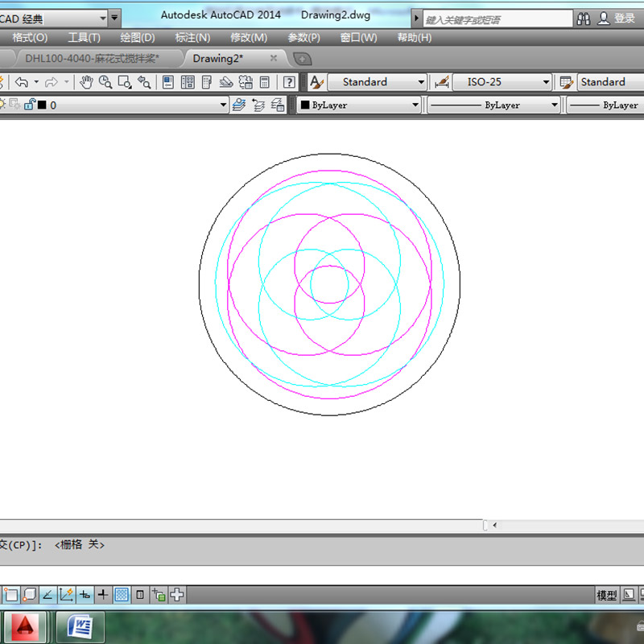Open the Markup Set Manager icon
644x644 pixels.
click(x=246, y=82)
